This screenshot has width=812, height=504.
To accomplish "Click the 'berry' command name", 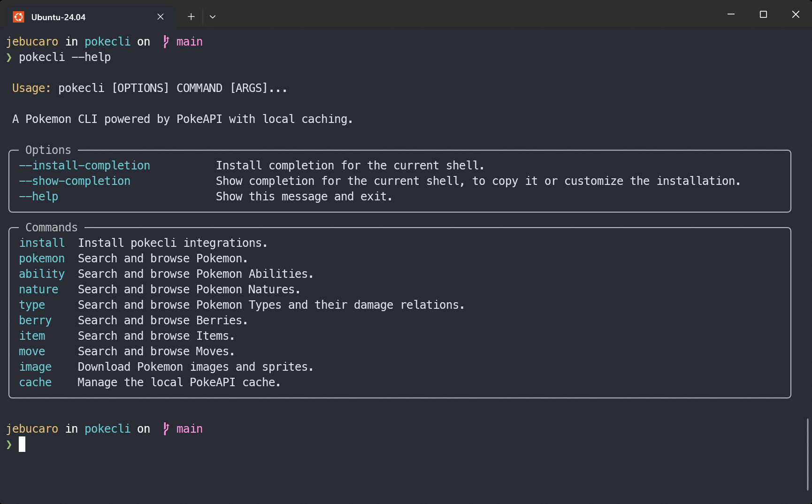I will point(35,321).
